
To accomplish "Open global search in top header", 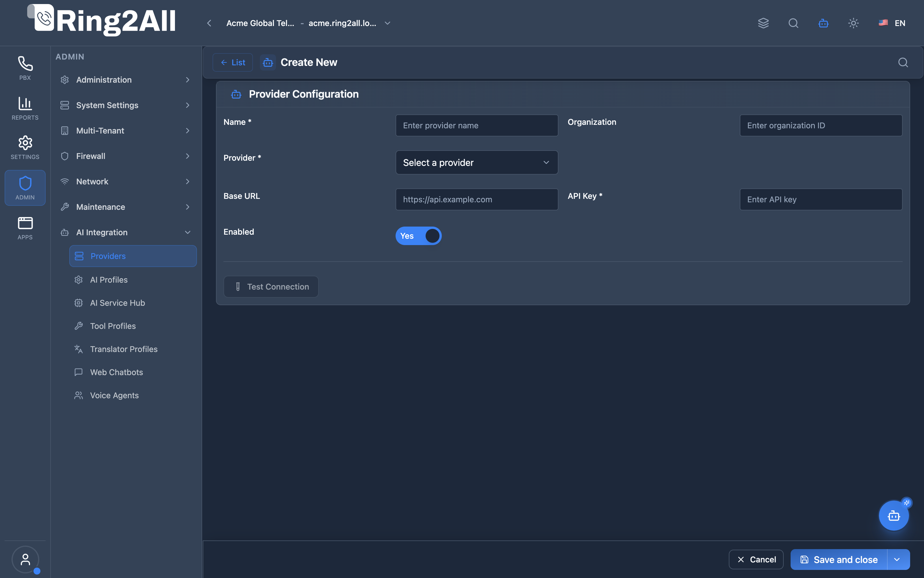I will coord(793,23).
